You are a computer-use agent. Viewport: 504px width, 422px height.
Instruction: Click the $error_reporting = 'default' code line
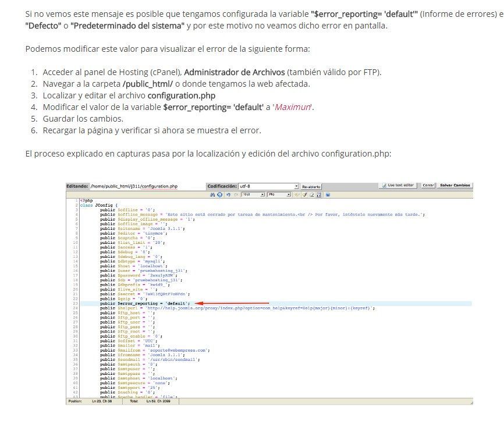(145, 303)
